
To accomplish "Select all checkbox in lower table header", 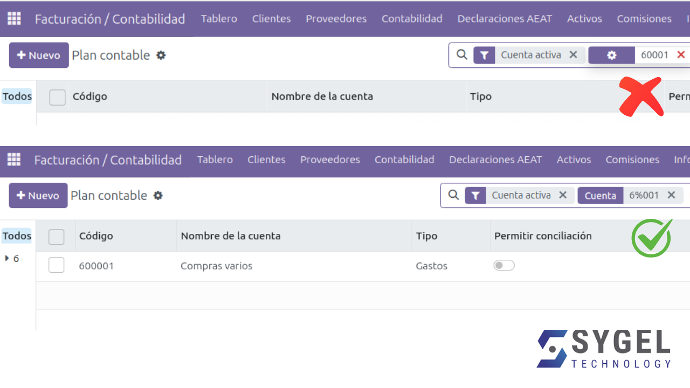I will pos(56,237).
